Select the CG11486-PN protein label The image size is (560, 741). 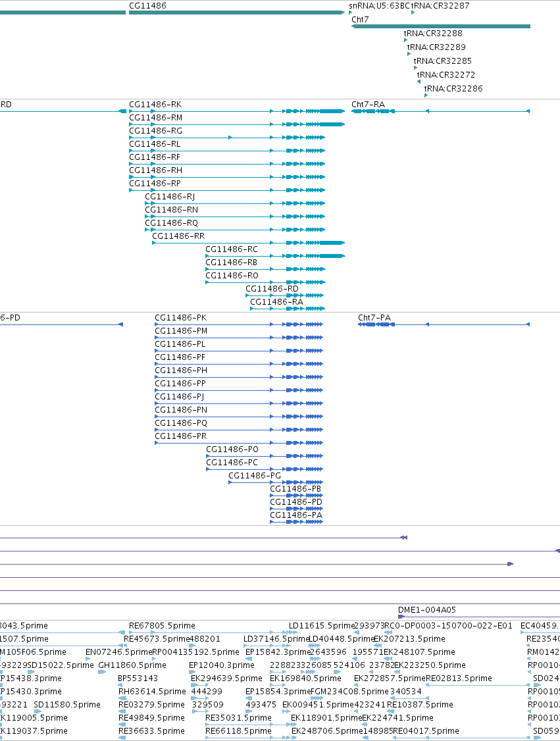(x=181, y=410)
